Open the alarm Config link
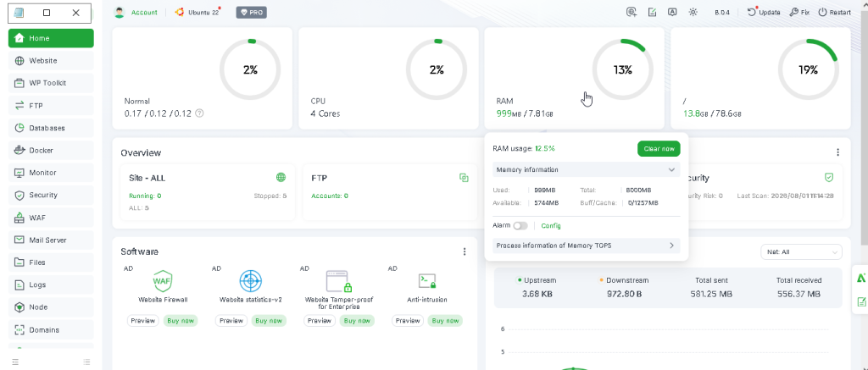This screenshot has height=370, width=868. click(551, 226)
